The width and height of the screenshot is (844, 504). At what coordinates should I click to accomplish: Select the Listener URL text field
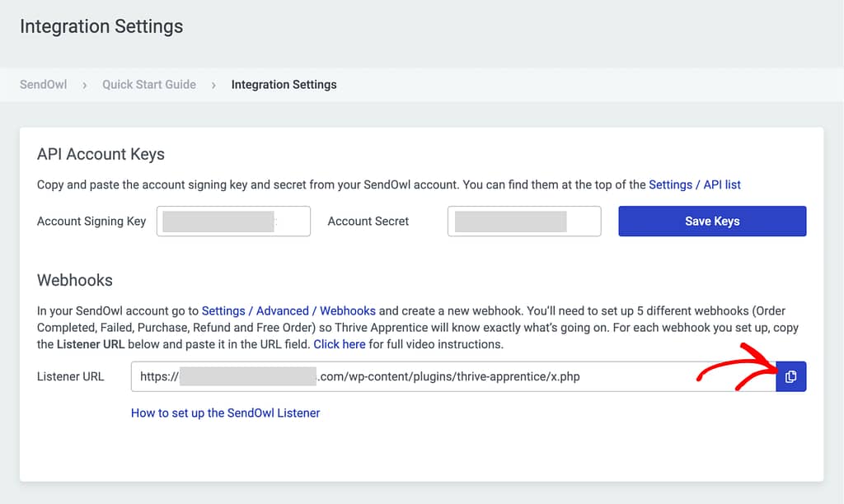tap(453, 376)
